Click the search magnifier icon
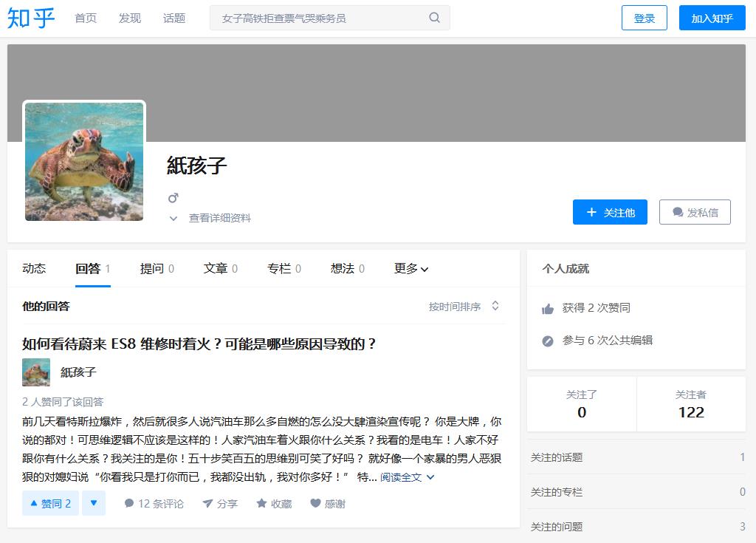The height and width of the screenshot is (543, 756). [433, 17]
